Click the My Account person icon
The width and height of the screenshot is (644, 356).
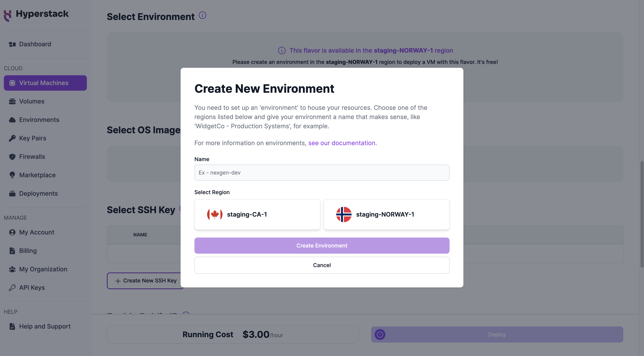click(x=12, y=232)
